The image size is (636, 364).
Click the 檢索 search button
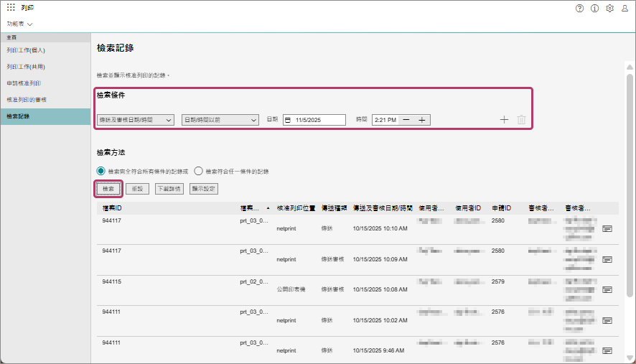pos(108,189)
